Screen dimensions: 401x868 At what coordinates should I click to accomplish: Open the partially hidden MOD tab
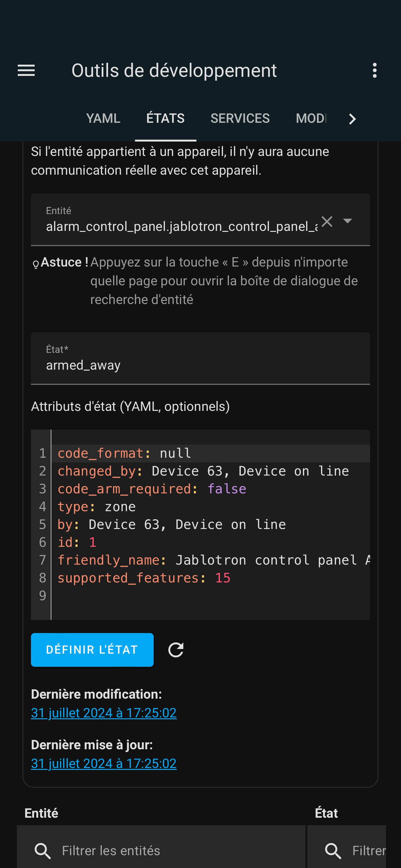click(311, 118)
